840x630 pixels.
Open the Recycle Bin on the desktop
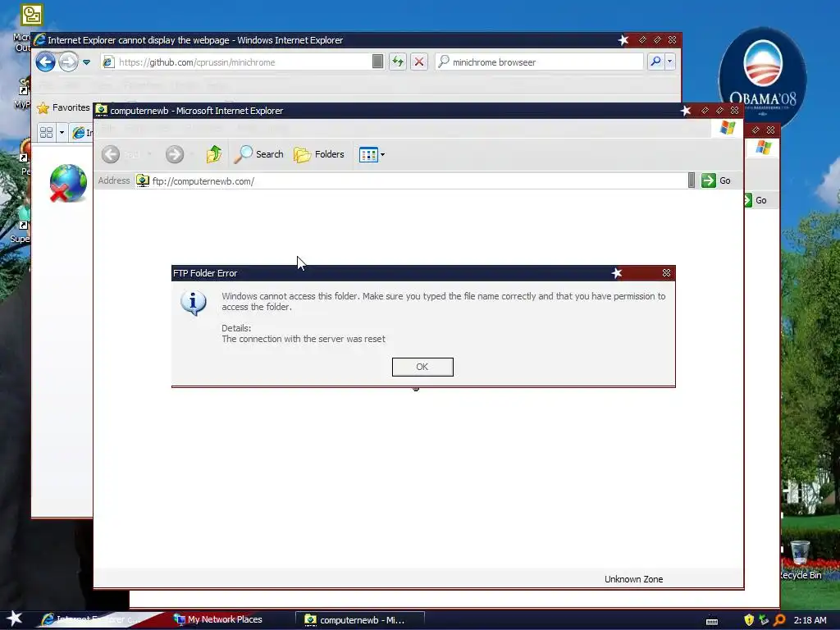pyautogui.click(x=800, y=559)
